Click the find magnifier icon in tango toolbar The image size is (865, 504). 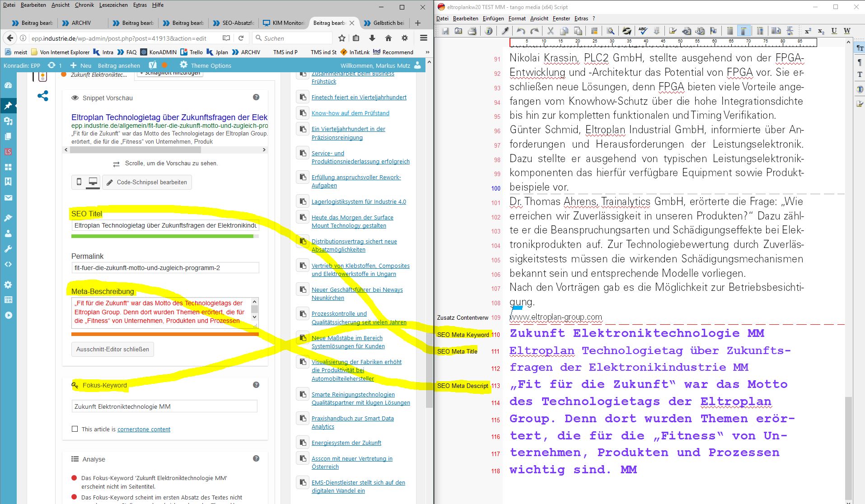610,31
